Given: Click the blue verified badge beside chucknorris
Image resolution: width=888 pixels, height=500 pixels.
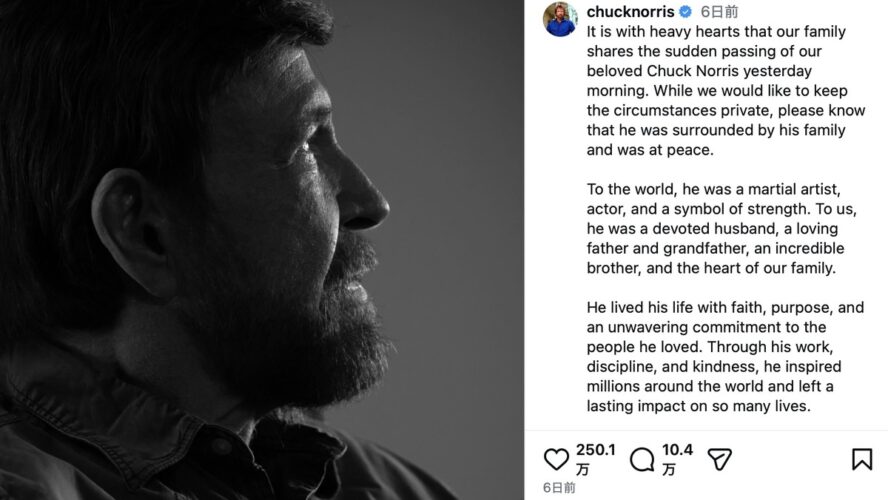Looking at the screenshot, I should click(x=685, y=13).
